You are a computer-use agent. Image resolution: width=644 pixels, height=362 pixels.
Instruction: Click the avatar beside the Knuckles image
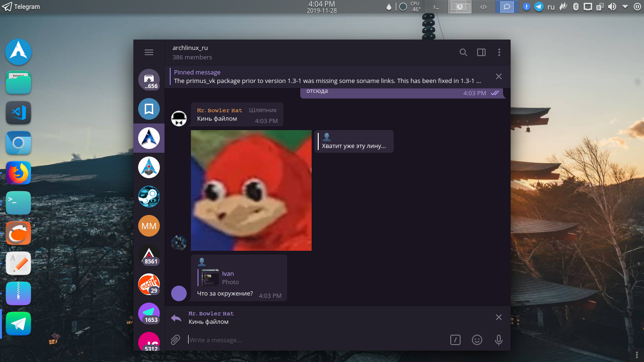point(179,243)
